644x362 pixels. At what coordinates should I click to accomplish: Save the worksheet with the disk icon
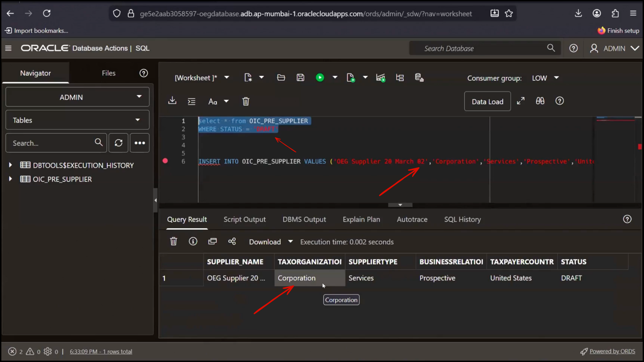(x=301, y=78)
